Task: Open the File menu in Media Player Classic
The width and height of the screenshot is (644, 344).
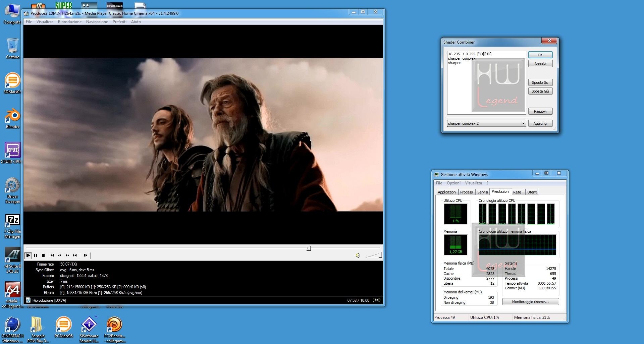Action: coord(29,22)
